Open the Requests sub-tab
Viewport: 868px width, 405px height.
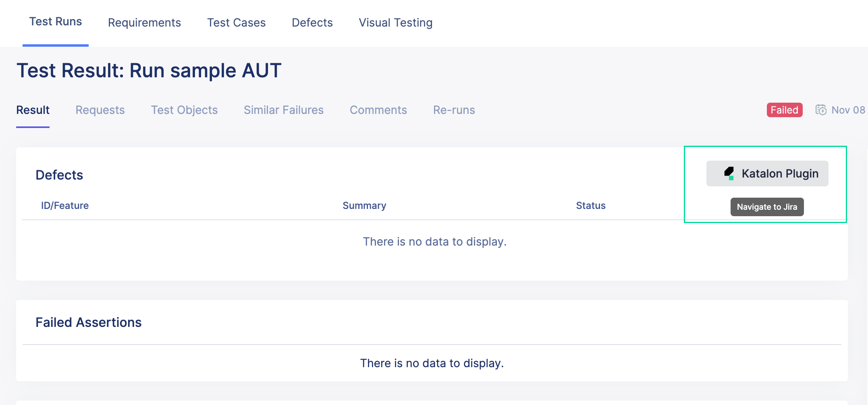point(100,110)
